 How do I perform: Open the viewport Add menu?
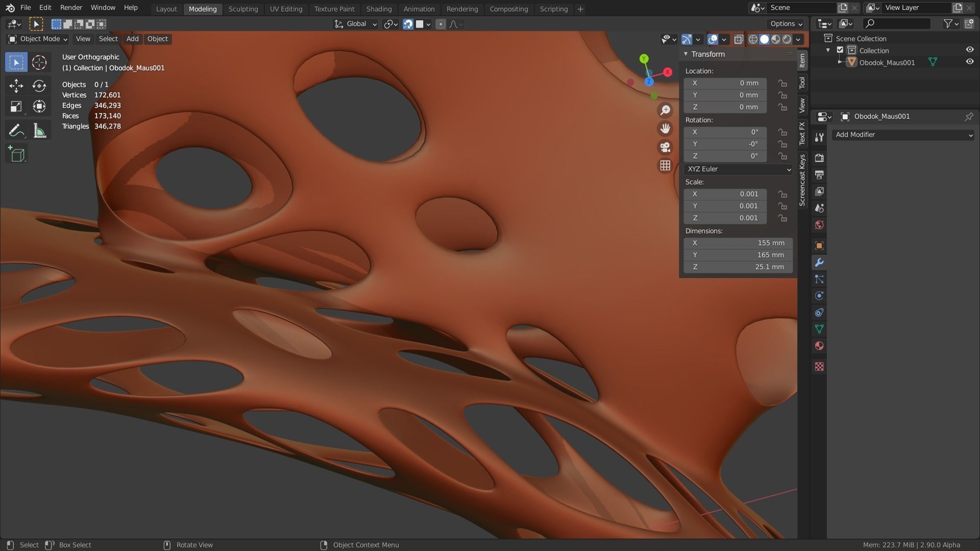click(132, 39)
